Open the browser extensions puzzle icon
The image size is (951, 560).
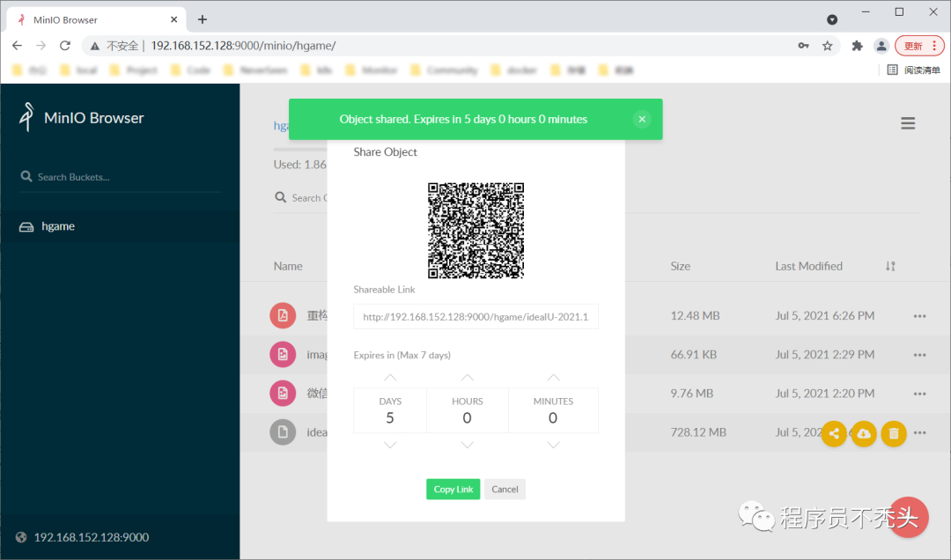[x=857, y=46]
